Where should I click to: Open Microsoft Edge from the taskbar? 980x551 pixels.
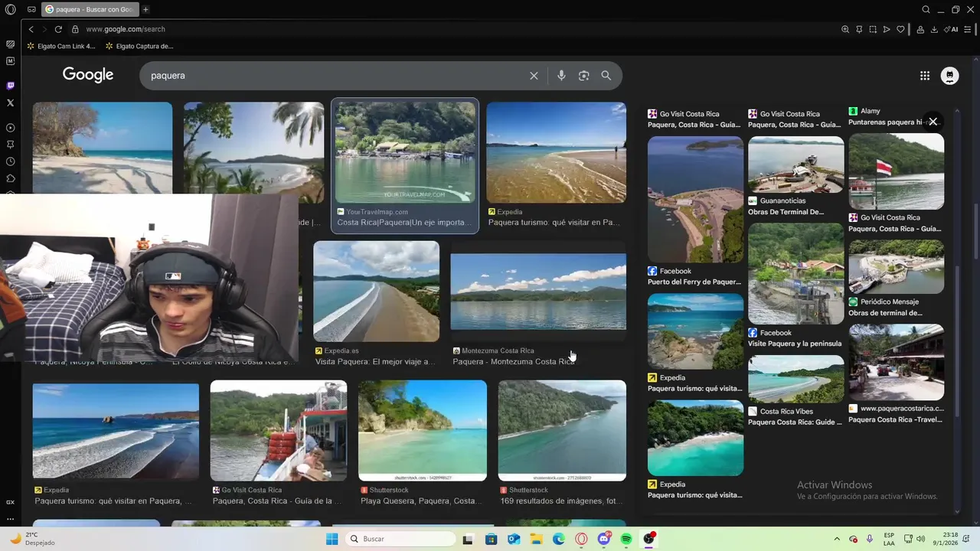[x=559, y=539]
